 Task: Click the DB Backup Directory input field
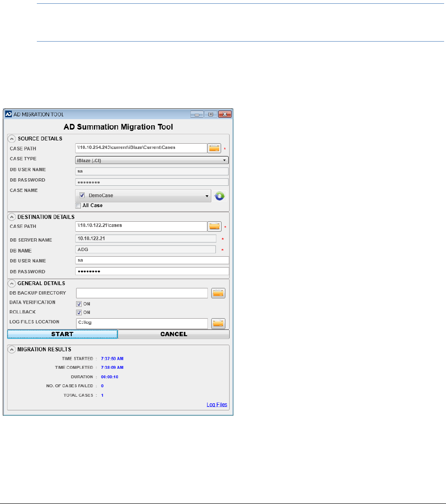[142, 293]
